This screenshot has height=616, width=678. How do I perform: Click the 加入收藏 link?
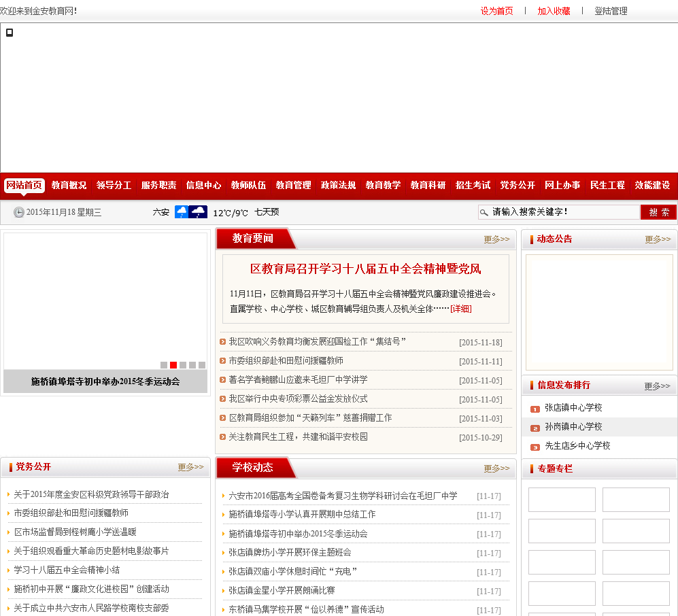coord(554,12)
